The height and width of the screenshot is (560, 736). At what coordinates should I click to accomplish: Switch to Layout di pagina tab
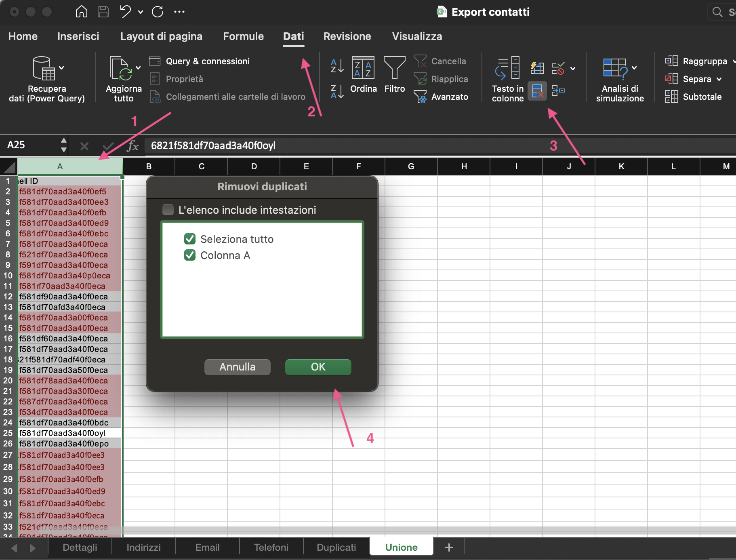pyautogui.click(x=162, y=36)
